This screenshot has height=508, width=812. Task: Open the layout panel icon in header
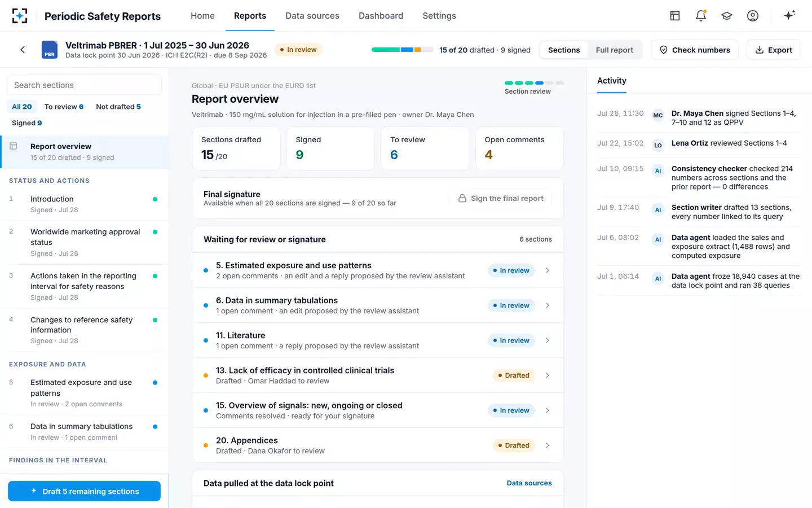(x=675, y=16)
